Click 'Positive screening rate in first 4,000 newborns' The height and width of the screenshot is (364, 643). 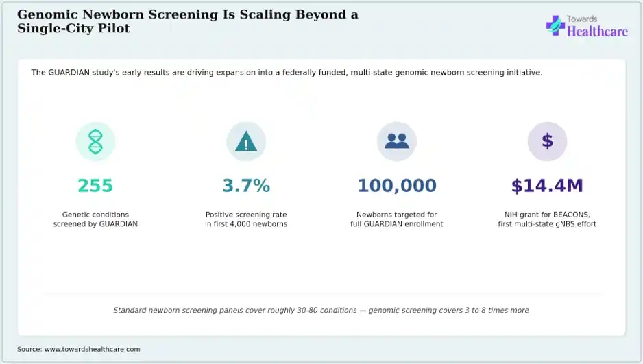pyautogui.click(x=246, y=219)
